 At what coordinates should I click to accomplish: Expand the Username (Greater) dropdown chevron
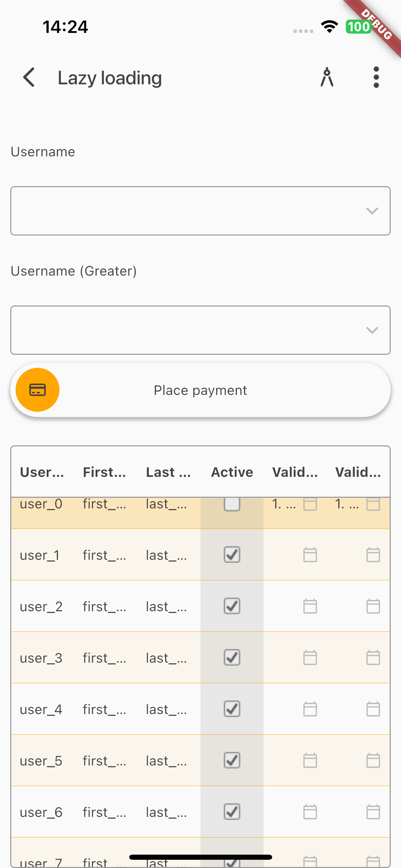point(372,330)
